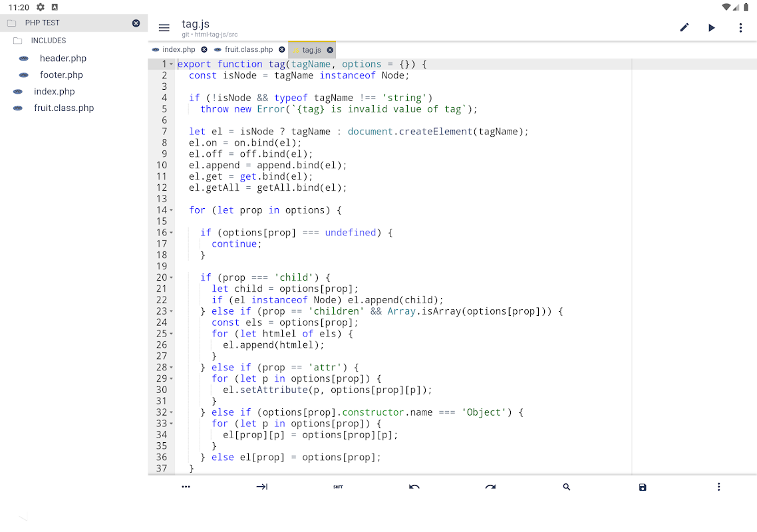The height and width of the screenshot is (532, 757).
Task: Open index.php in file tree
Action: point(54,91)
